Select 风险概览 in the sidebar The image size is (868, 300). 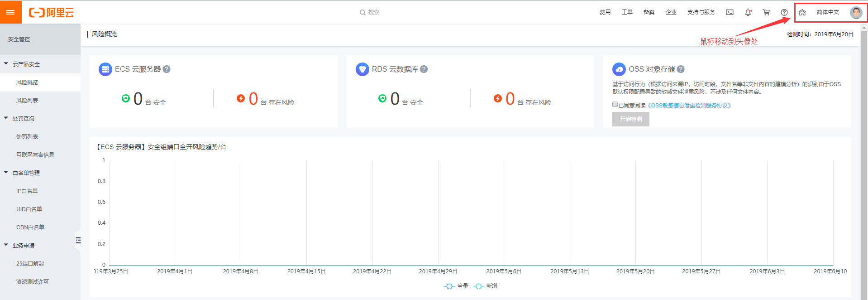(40, 82)
